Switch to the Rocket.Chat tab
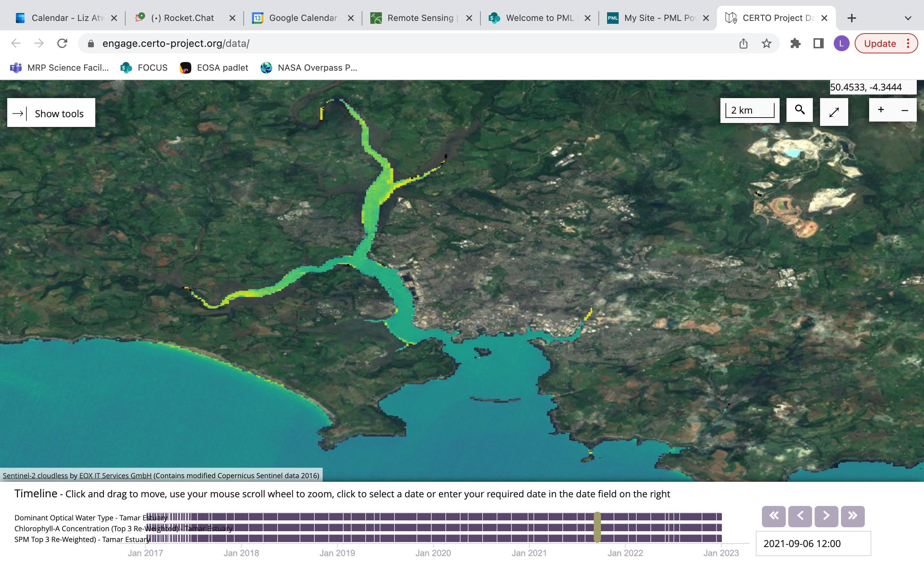Screen dimensions: 924x577 click(183, 18)
